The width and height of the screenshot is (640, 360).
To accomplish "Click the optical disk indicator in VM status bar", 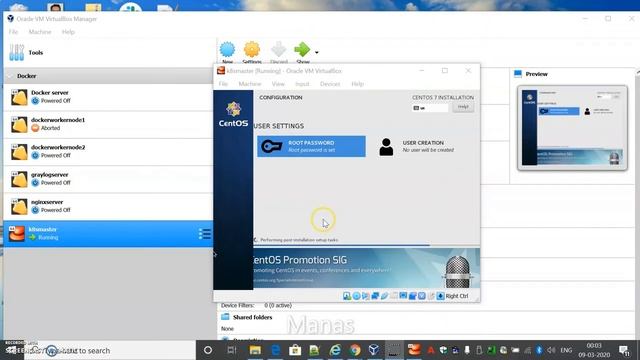I will click(356, 296).
